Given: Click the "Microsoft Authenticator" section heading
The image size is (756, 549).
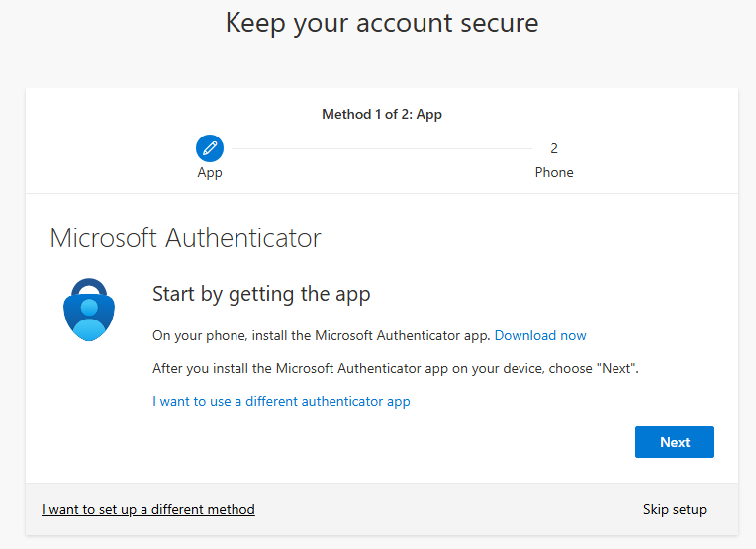Looking at the screenshot, I should [x=185, y=238].
